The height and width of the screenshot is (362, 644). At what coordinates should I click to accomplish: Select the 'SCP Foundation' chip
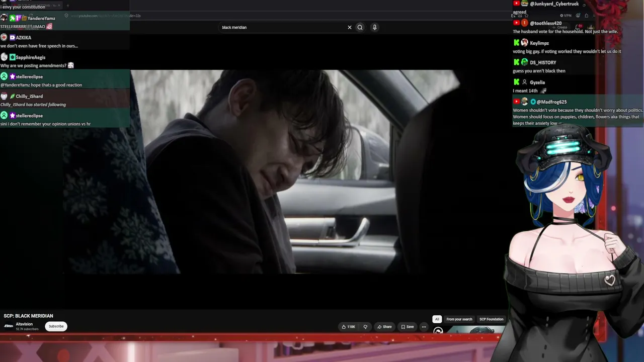491,319
